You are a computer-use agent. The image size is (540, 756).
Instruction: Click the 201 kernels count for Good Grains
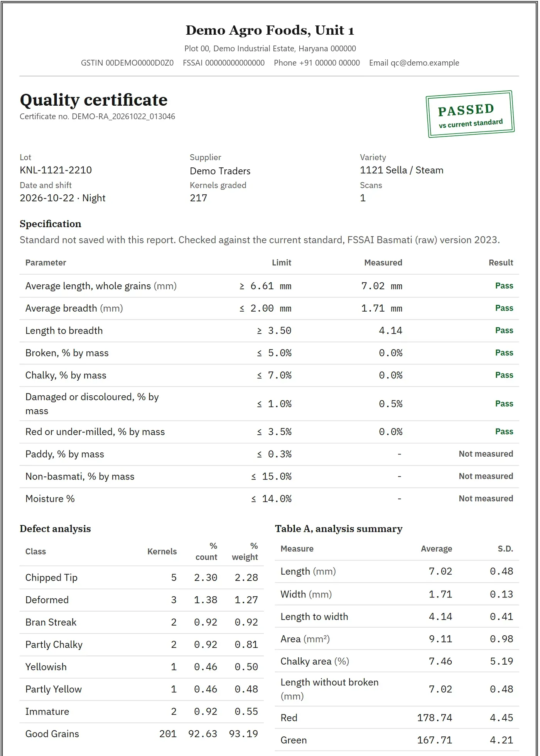tap(168, 734)
